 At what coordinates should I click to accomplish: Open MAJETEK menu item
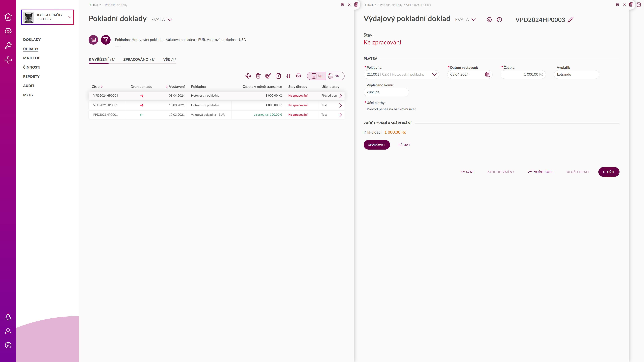click(x=31, y=58)
